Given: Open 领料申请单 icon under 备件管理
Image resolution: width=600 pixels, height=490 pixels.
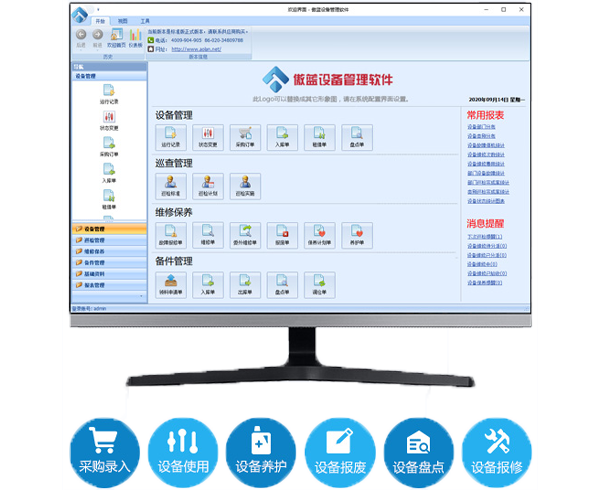Looking at the screenshot, I should click(172, 285).
